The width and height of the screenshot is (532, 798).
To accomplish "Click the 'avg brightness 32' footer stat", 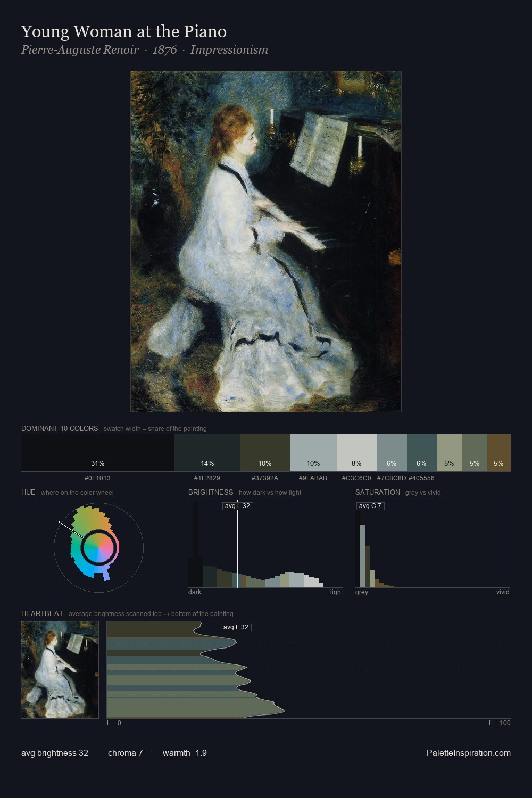I will click(55, 753).
